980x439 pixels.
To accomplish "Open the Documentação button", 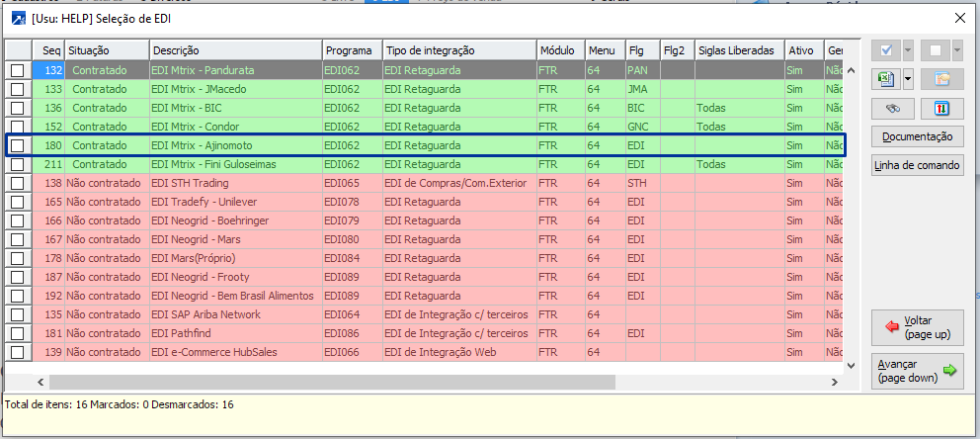I will (918, 136).
